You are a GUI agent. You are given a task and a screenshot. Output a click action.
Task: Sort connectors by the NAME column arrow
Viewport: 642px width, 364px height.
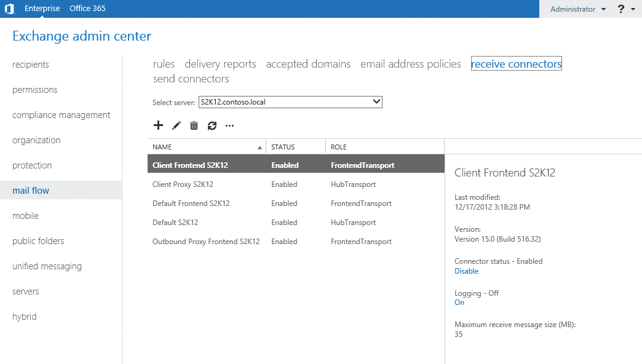tap(260, 147)
